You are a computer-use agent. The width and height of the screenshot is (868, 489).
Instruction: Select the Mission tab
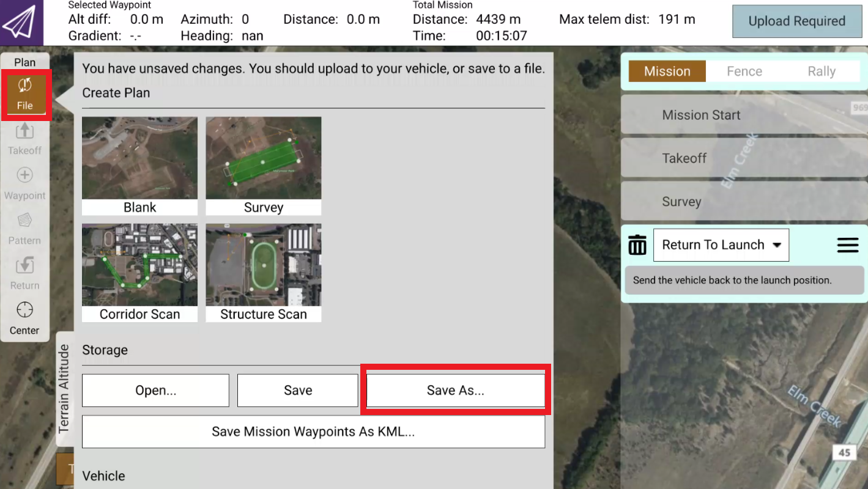(x=667, y=72)
